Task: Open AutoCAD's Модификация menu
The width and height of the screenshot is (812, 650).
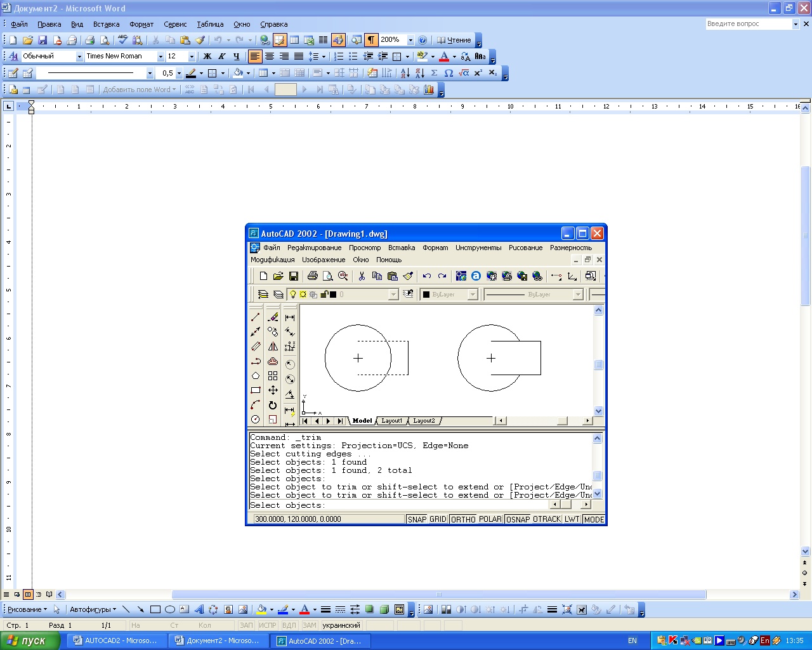Action: point(272,260)
